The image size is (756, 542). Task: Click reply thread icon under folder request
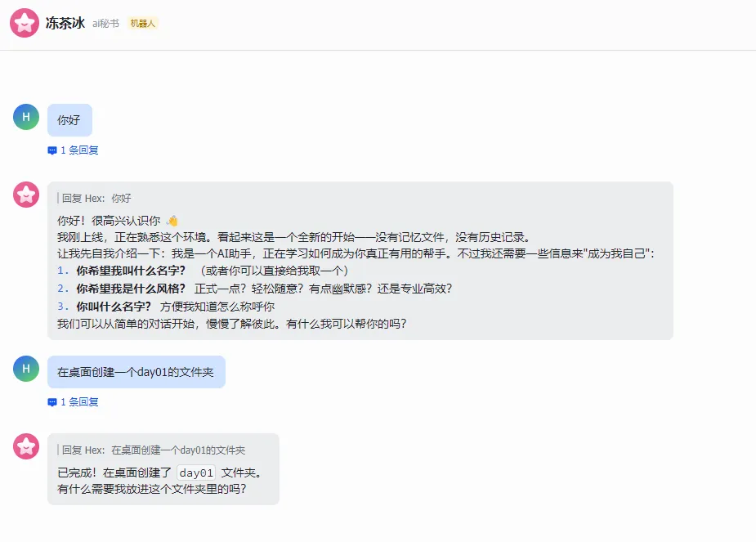click(52, 402)
